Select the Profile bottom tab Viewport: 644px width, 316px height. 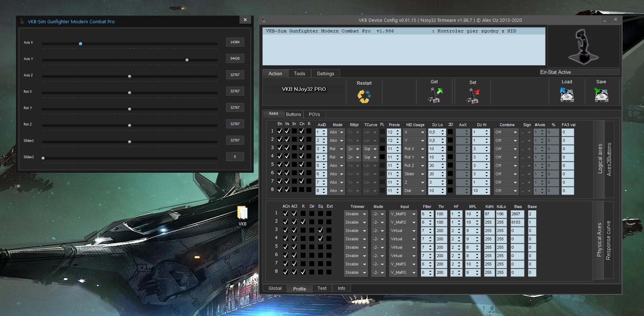pyautogui.click(x=299, y=289)
